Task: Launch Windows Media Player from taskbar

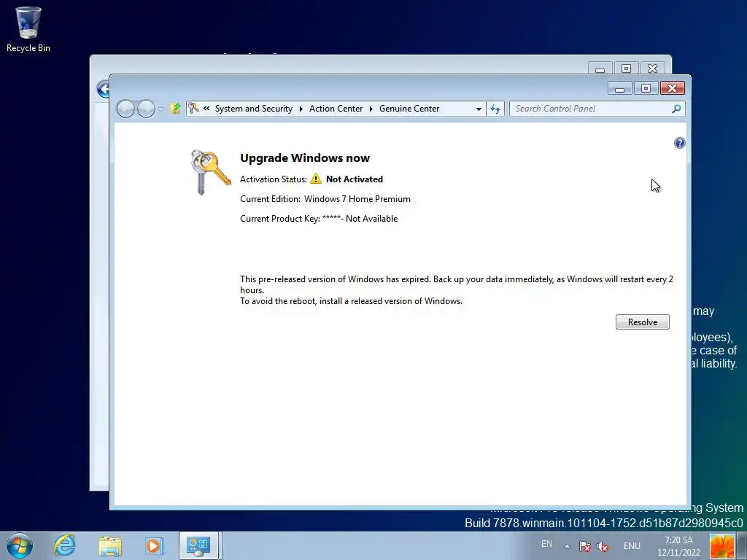Action: (154, 545)
